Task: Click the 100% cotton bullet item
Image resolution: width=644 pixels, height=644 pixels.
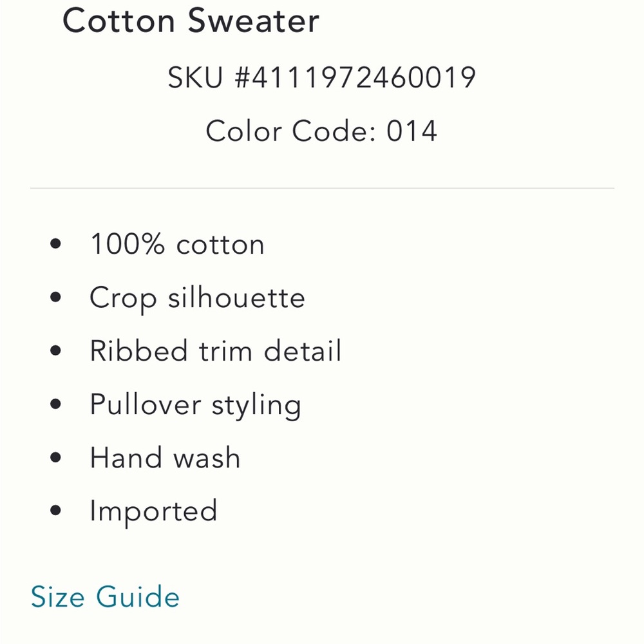Action: [x=177, y=244]
